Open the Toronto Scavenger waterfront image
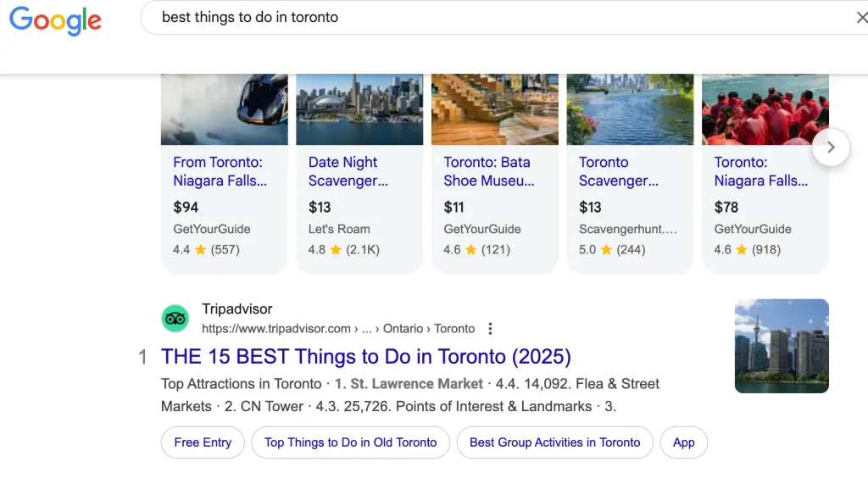Image resolution: width=868 pixels, height=484 pixels. (630, 109)
